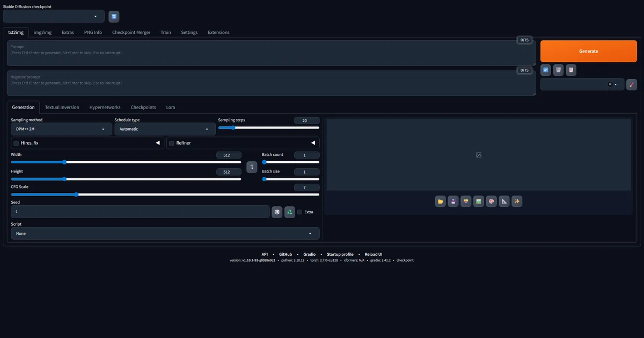The width and height of the screenshot is (644, 338).
Task: Click the Sampling steps number box
Action: coord(306,120)
